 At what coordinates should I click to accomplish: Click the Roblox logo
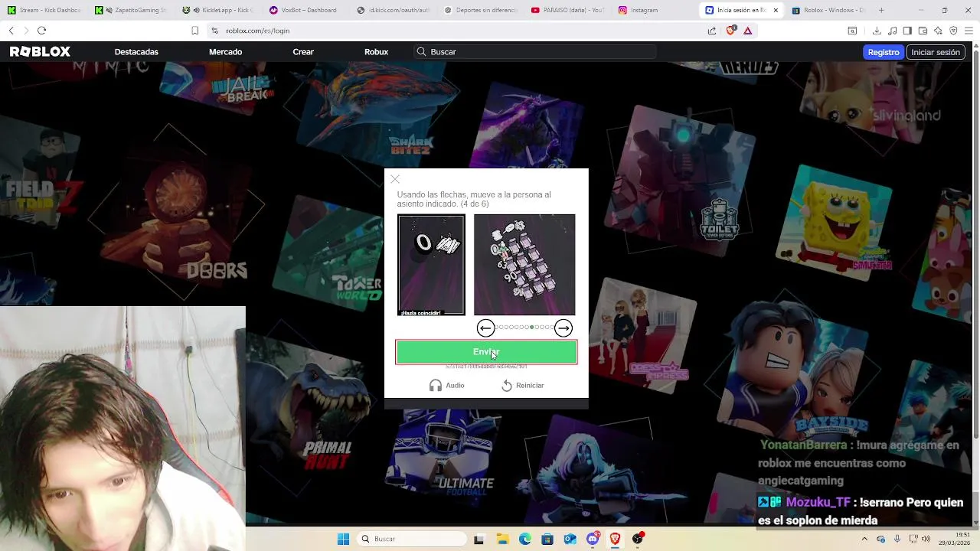(40, 52)
